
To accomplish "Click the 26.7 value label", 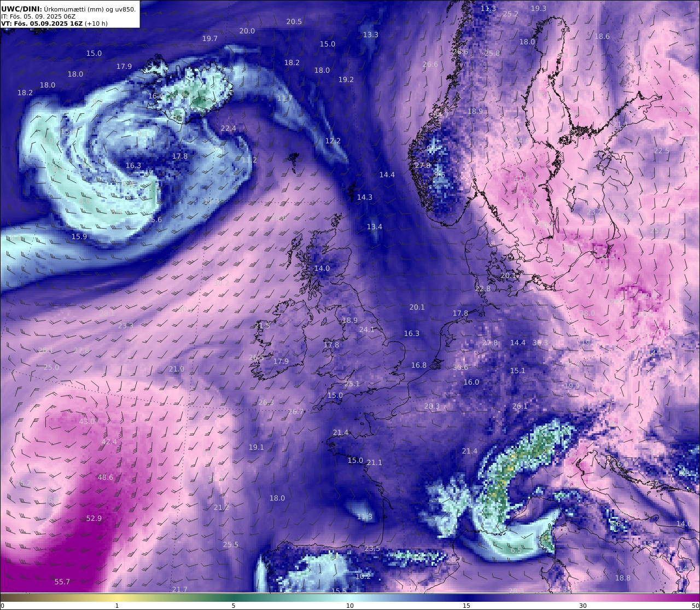I will point(296,411).
